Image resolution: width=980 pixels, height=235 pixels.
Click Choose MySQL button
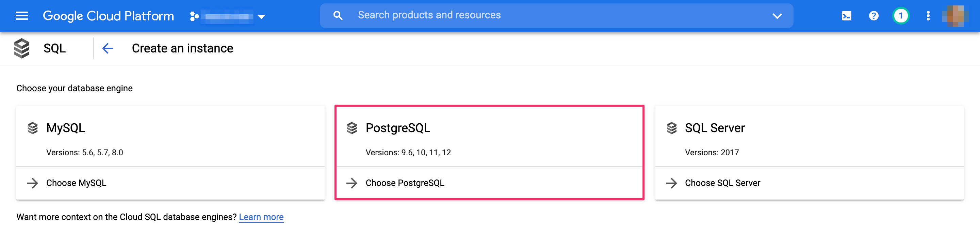76,183
